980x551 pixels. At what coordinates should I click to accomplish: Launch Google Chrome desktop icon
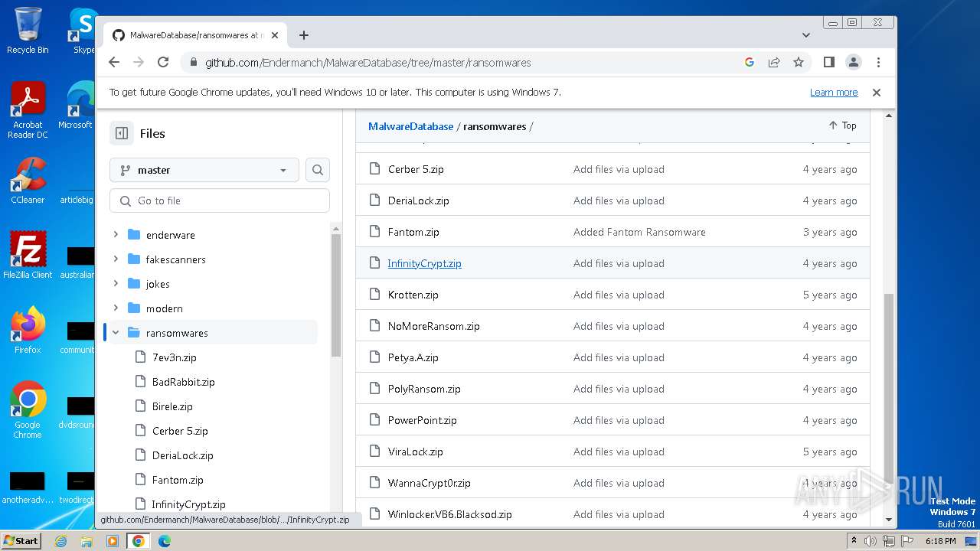point(28,410)
